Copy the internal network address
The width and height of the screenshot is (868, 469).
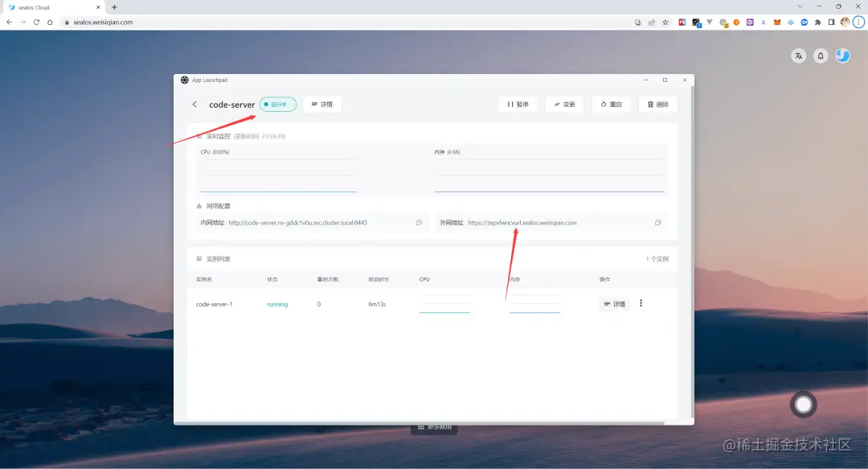419,222
